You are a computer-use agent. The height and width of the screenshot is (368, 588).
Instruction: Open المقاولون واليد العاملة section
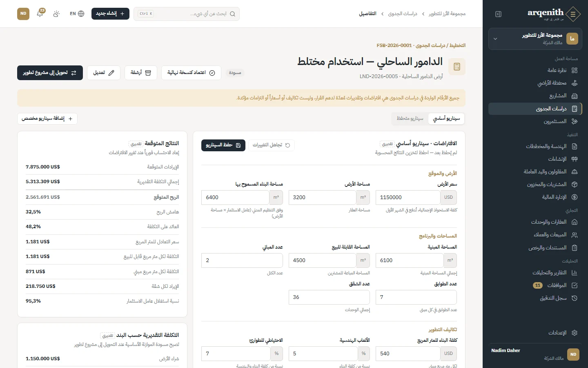[x=535, y=172]
